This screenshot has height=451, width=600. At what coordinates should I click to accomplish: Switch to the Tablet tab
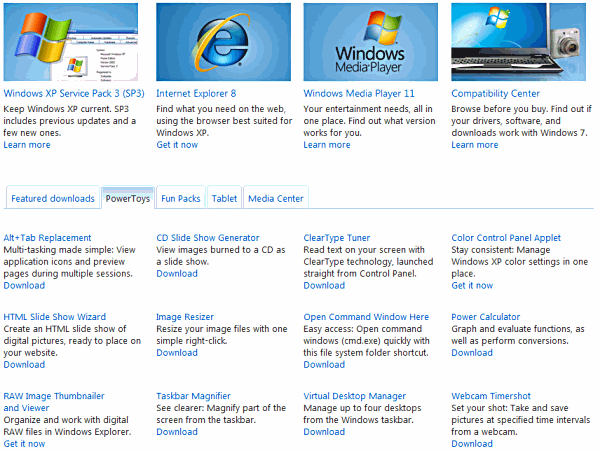pyautogui.click(x=224, y=199)
